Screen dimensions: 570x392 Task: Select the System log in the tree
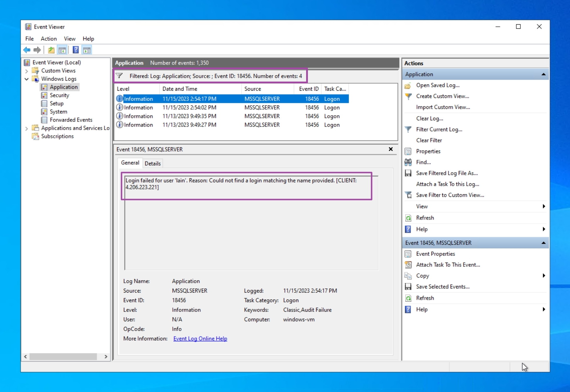click(58, 112)
